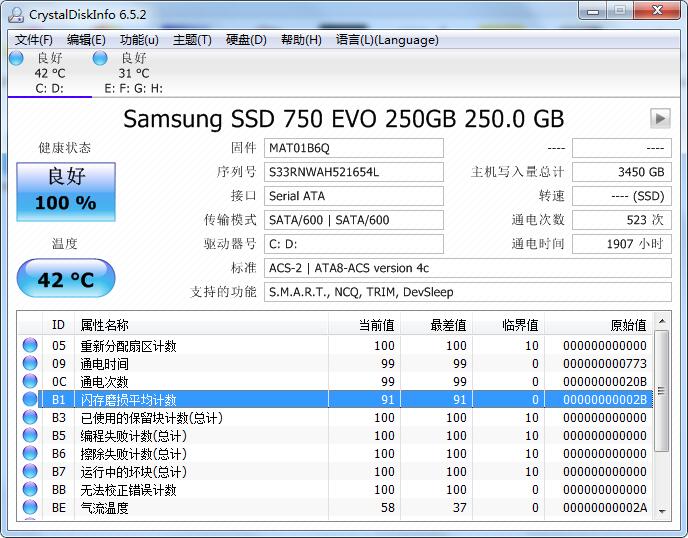Click the status orb for attribute 09
Screen dimensions: 688x538
(x=30, y=363)
